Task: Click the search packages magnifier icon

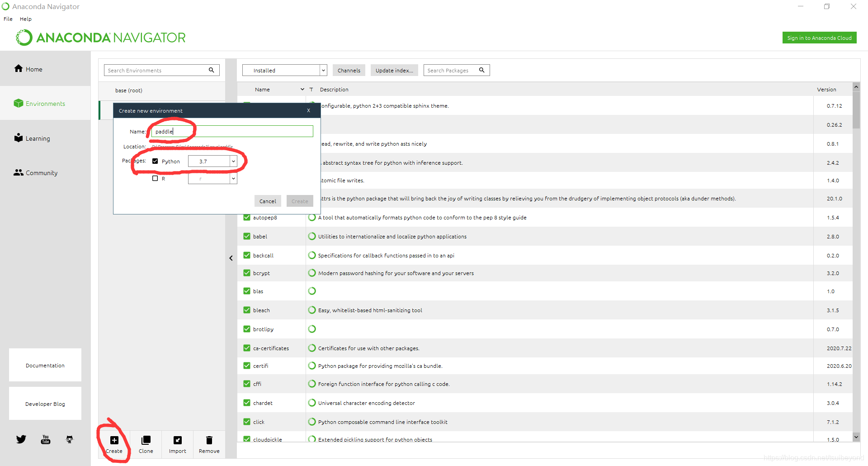Action: tap(482, 70)
